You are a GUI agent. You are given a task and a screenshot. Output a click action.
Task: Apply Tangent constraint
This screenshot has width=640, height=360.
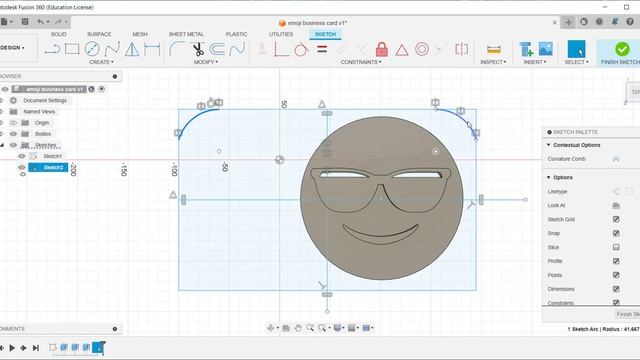(x=301, y=49)
